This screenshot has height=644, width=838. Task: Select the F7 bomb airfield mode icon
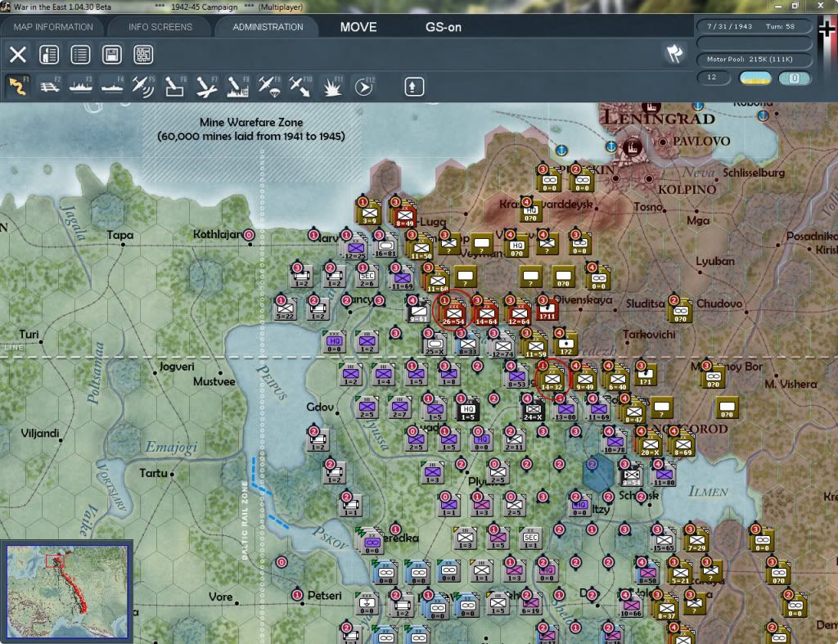pos(206,87)
